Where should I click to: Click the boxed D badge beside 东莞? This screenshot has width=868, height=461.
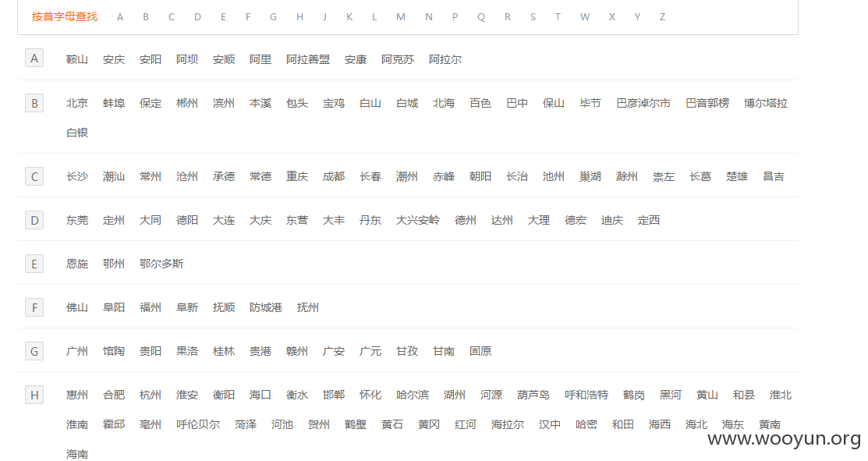[x=34, y=220]
